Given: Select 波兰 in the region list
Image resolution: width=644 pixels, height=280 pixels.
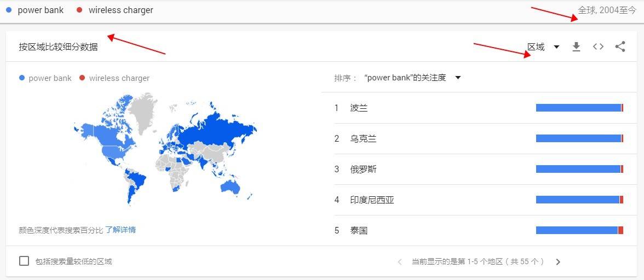Looking at the screenshot, I should click(359, 108).
